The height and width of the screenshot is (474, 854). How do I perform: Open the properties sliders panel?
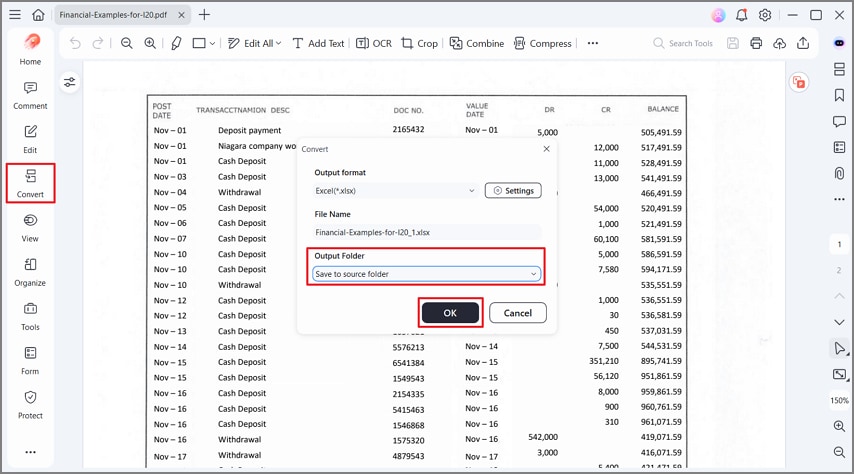point(70,82)
